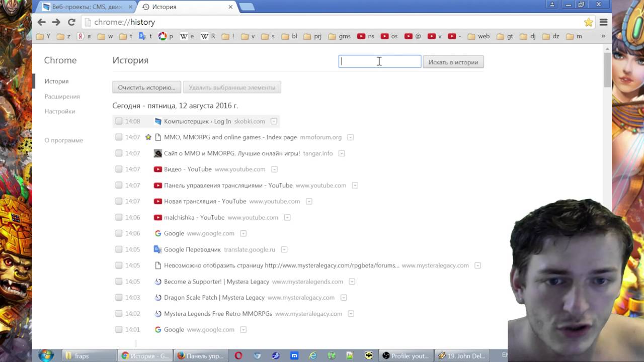Open the Batman icon in the taskbar
This screenshot has width=644, height=362.
(x=369, y=355)
